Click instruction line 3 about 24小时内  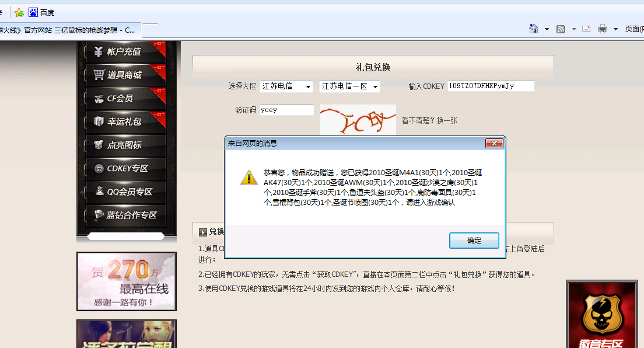click(327, 289)
